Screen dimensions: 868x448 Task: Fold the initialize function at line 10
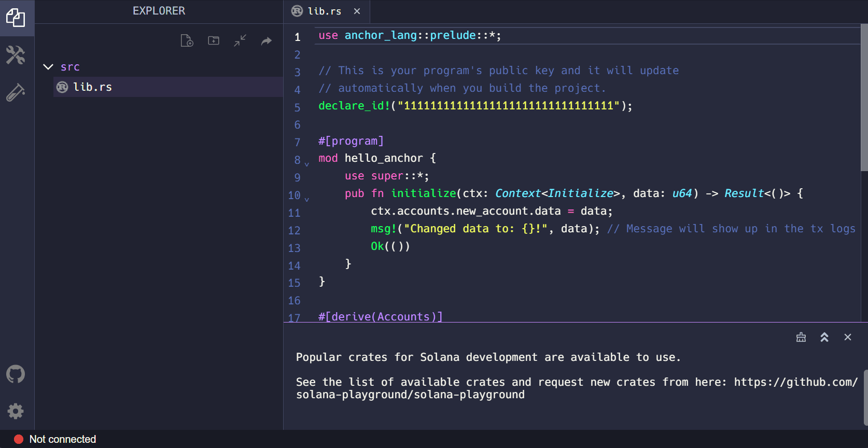[x=307, y=199]
